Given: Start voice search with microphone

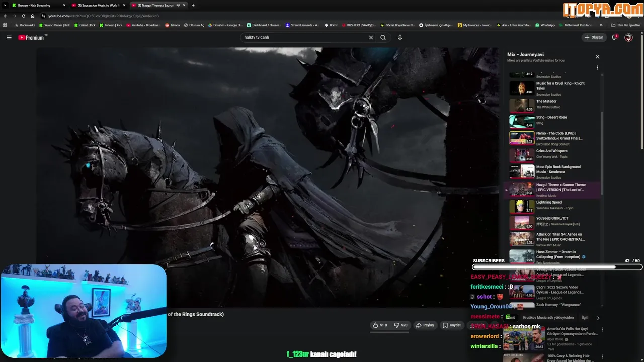Looking at the screenshot, I should pos(400,37).
